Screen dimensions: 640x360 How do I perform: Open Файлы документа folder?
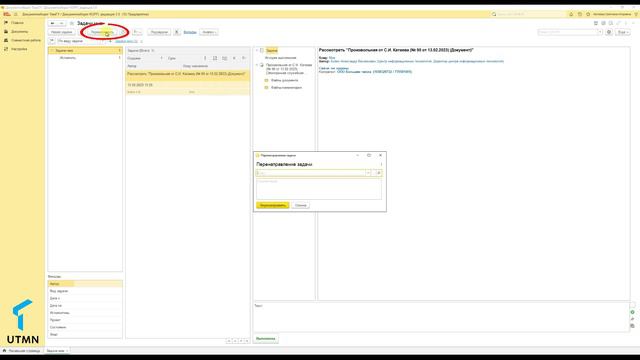(284, 80)
